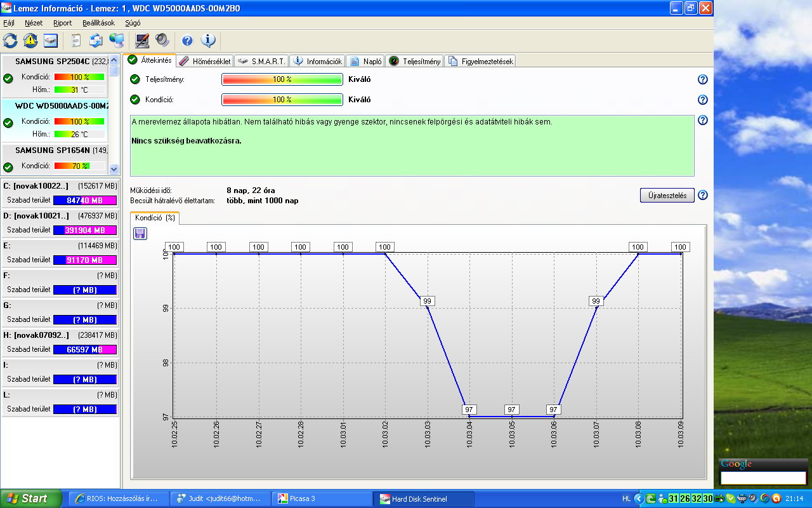The image size is (812, 508).
Task: Click disk list scrollbar up arrow
Action: (x=114, y=60)
